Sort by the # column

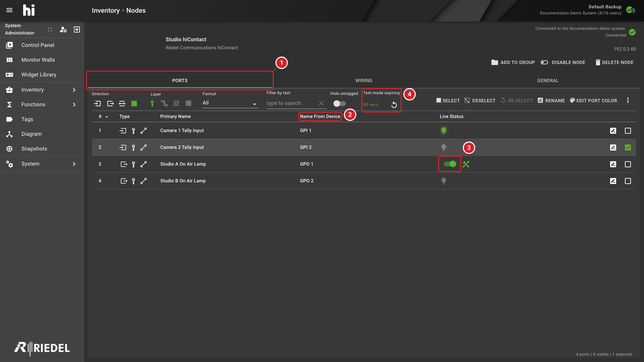click(103, 116)
